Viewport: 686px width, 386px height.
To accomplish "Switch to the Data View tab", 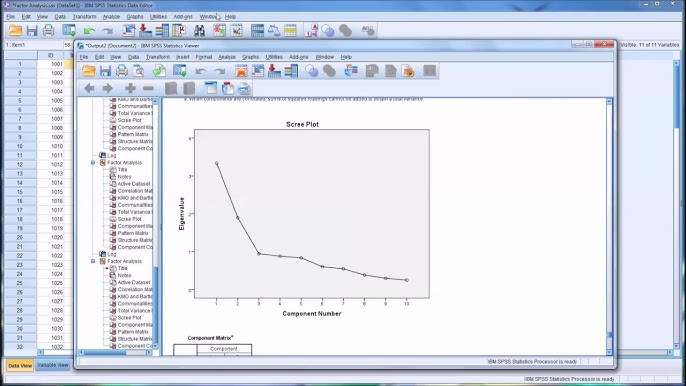I will [x=20, y=366].
